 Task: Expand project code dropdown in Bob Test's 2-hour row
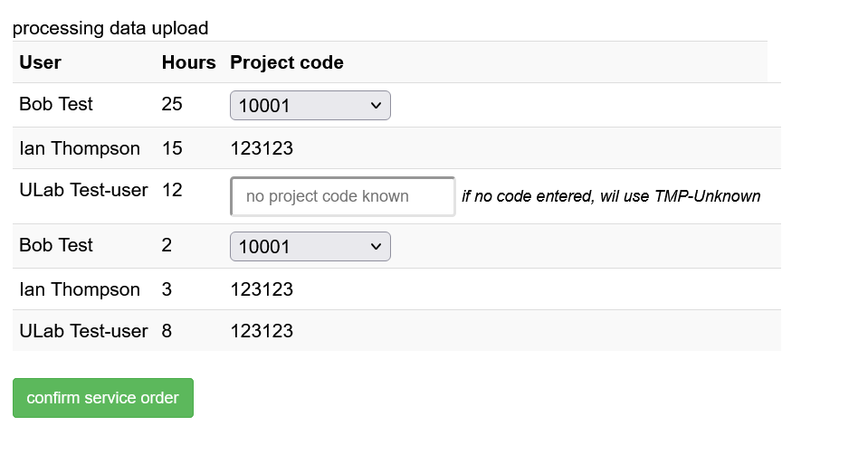coord(310,247)
